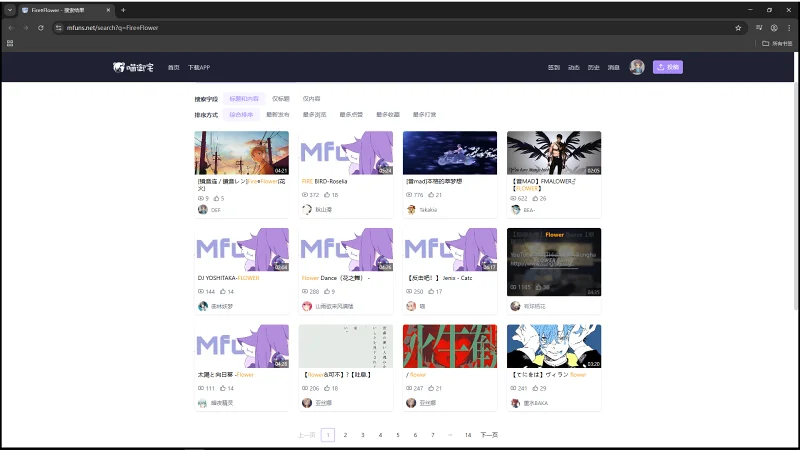This screenshot has height=450, width=800.
Task: Click the site logo in the header
Action: [133, 67]
